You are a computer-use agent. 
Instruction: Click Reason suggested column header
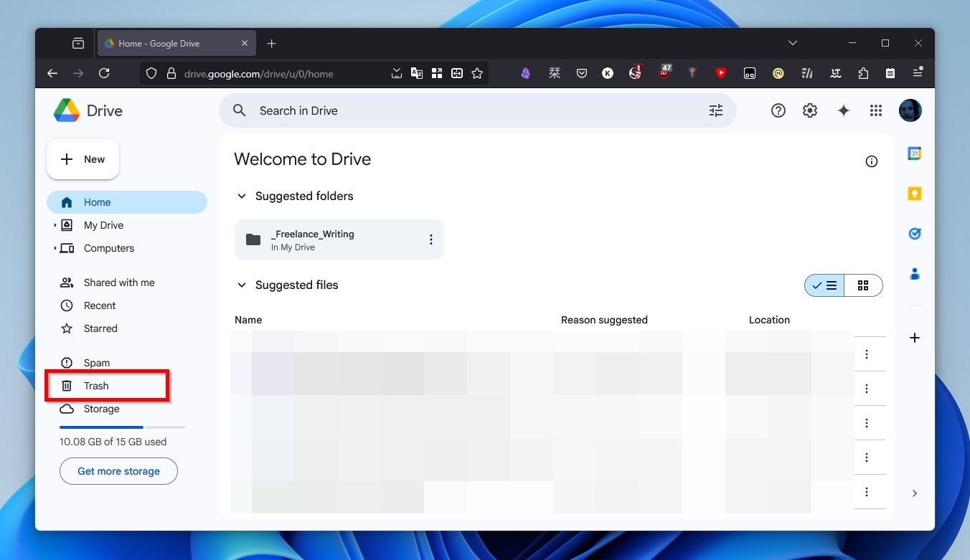(604, 320)
